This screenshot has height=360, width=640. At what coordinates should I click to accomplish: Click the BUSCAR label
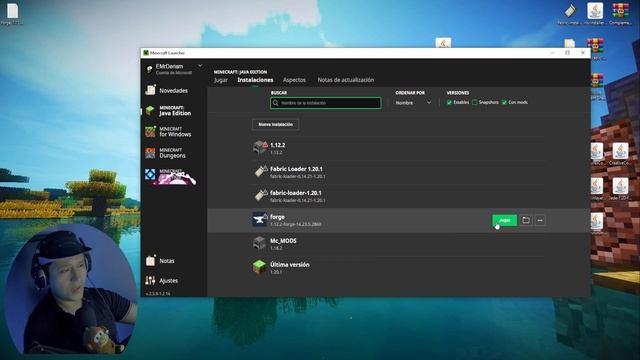(x=279, y=93)
